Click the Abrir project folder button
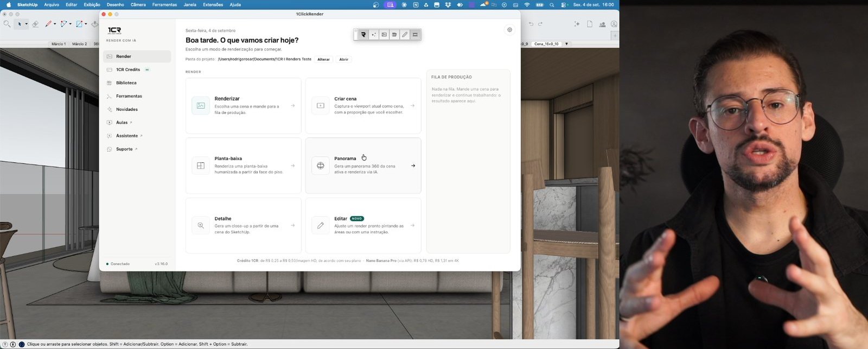Screen dimensions: 868x349 (344, 59)
